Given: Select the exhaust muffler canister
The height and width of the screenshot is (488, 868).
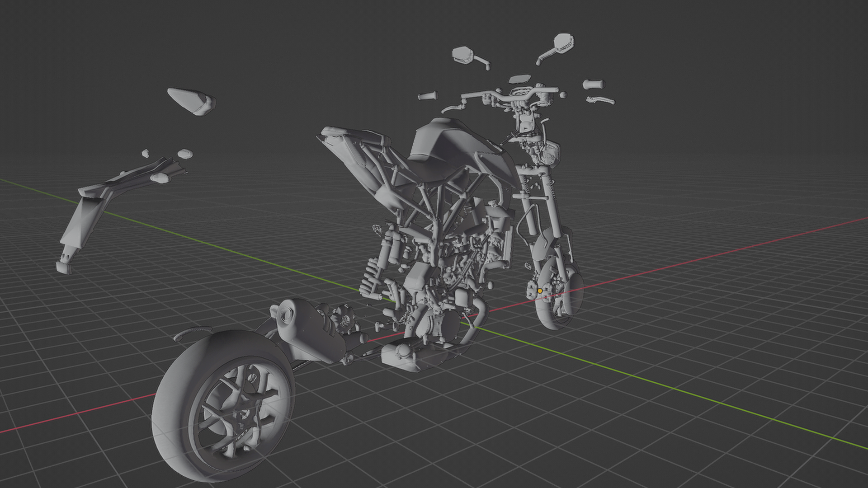Looking at the screenshot, I should tap(312, 330).
